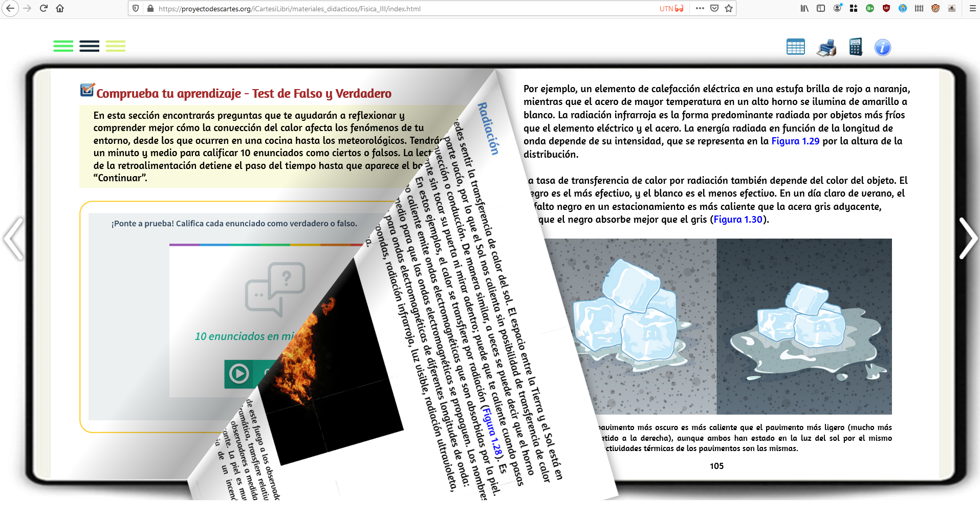Go to the browser home page
Image resolution: width=980 pixels, height=513 pixels.
click(60, 8)
